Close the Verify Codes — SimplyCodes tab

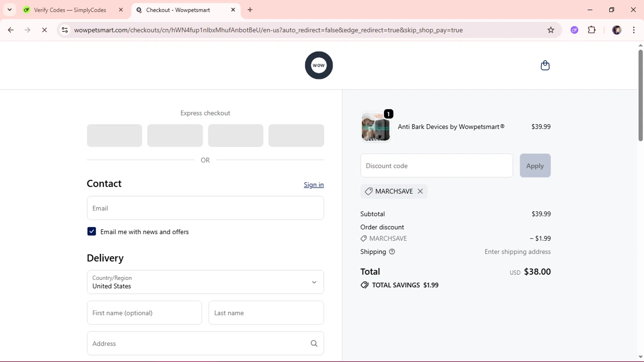pyautogui.click(x=121, y=10)
